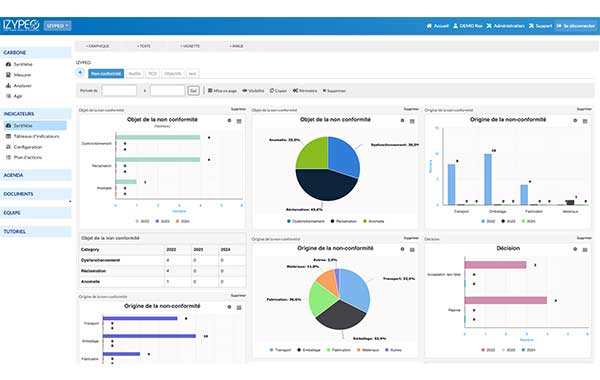This screenshot has height=380, width=600.
Task: Click Copier in dashboard toolbar
Action: pyautogui.click(x=278, y=91)
